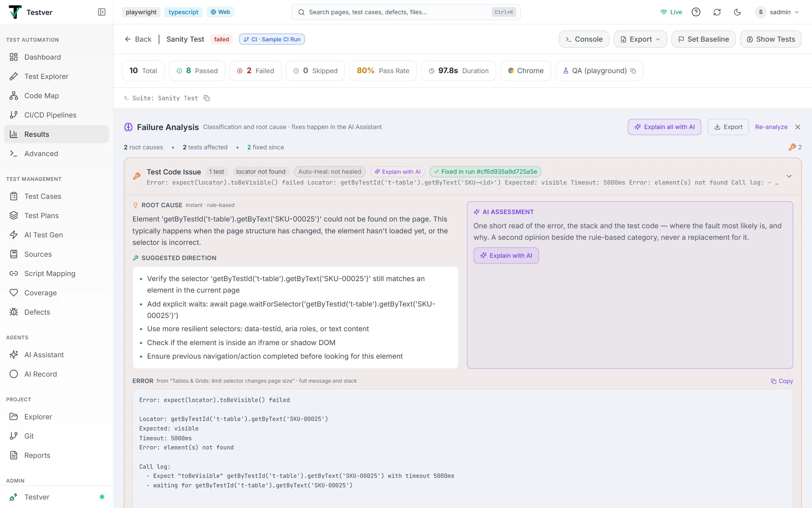The height and width of the screenshot is (508, 812).
Task: Click the 8 Passed stat chip
Action: click(197, 71)
